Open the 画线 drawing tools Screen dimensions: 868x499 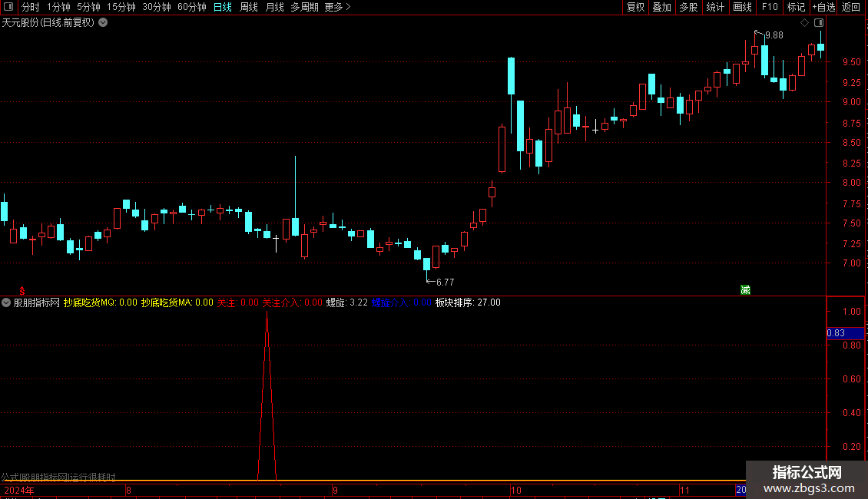pyautogui.click(x=742, y=7)
